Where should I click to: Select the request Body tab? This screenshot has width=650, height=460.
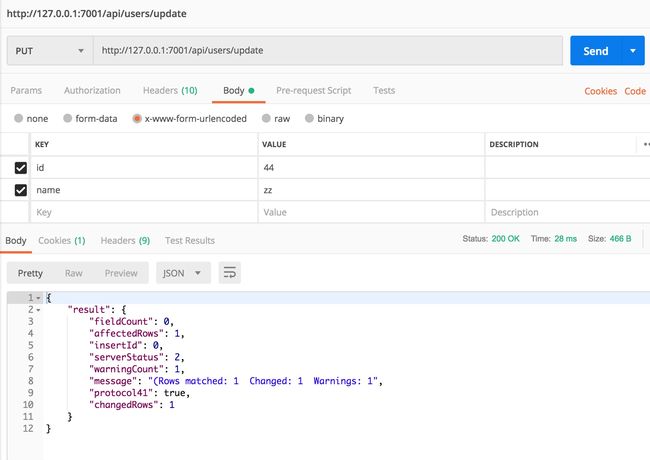pos(238,90)
